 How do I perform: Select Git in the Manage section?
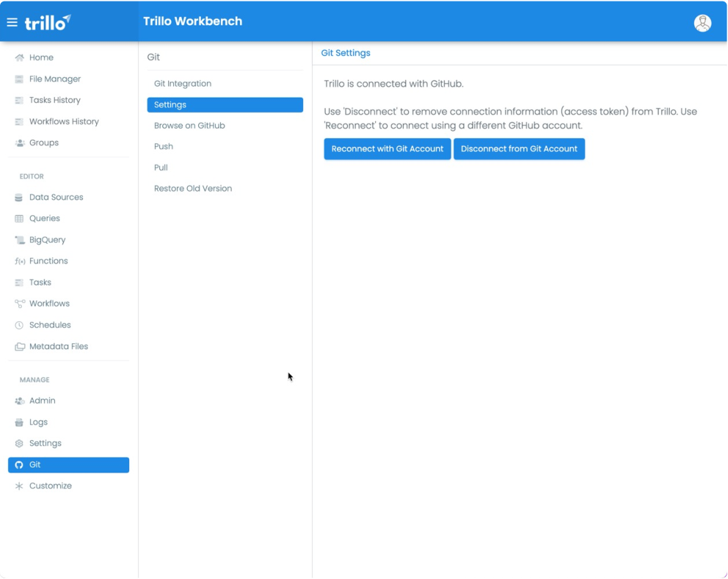point(68,465)
